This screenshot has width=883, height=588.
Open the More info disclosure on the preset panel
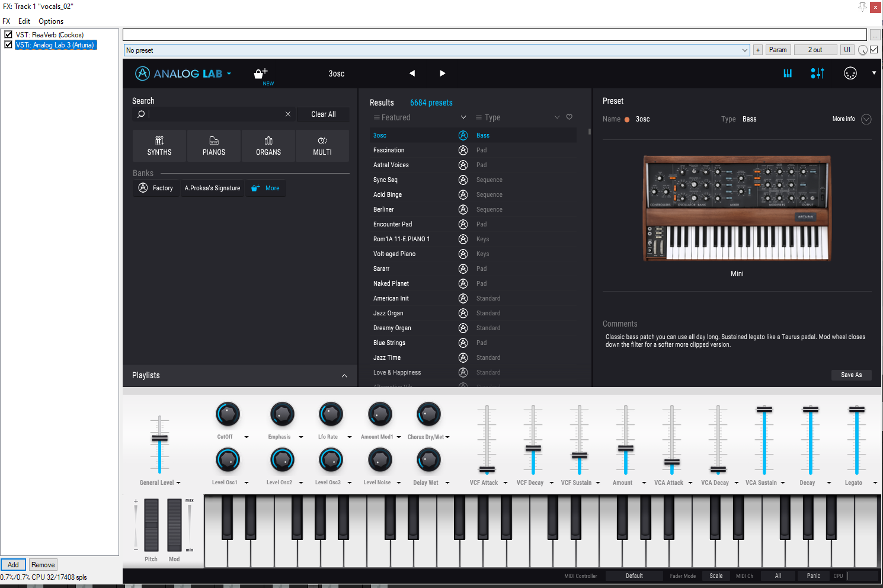click(866, 119)
